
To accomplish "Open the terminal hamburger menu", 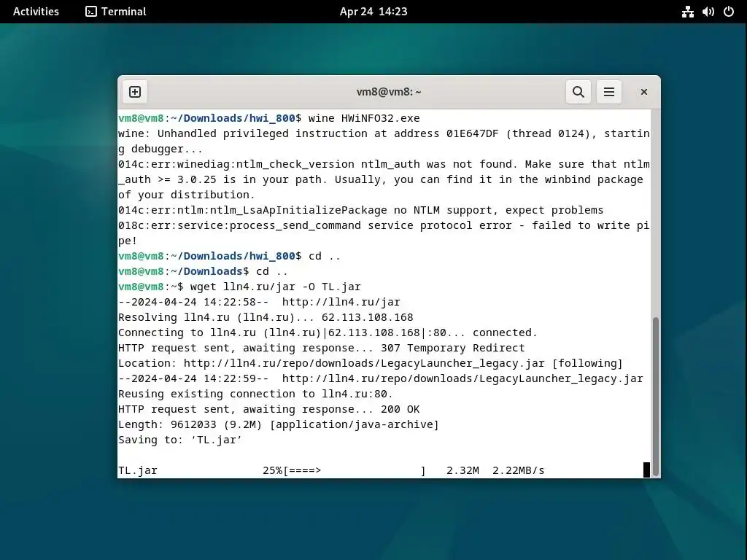I will click(609, 92).
